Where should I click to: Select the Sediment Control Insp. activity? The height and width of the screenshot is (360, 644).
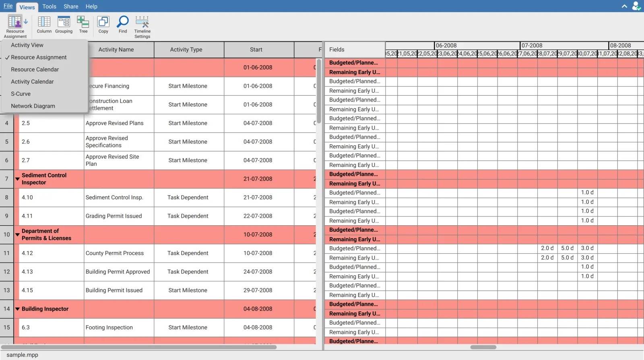[119, 197]
